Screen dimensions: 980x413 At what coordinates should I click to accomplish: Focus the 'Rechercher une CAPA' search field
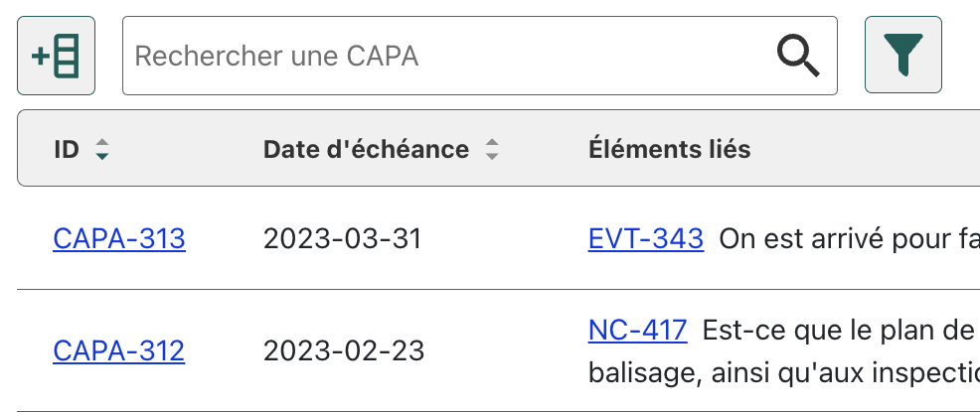[447, 56]
